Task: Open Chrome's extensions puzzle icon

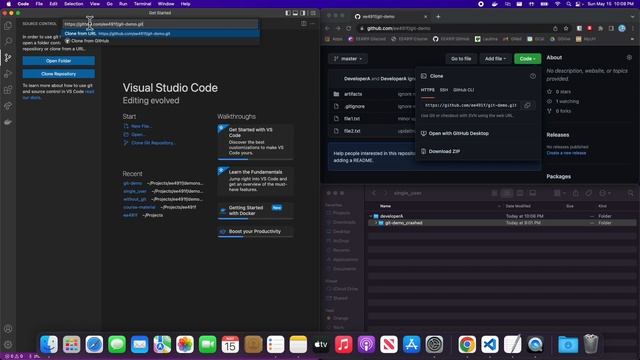Action: (600, 28)
